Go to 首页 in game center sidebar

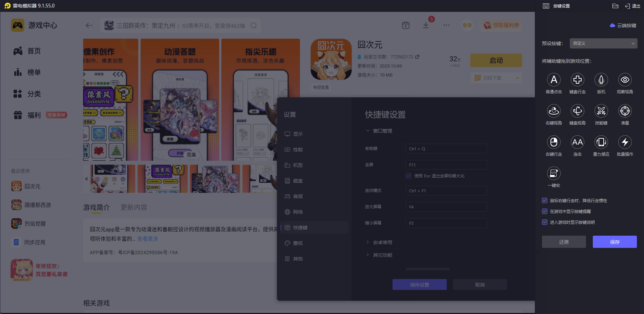(27, 51)
